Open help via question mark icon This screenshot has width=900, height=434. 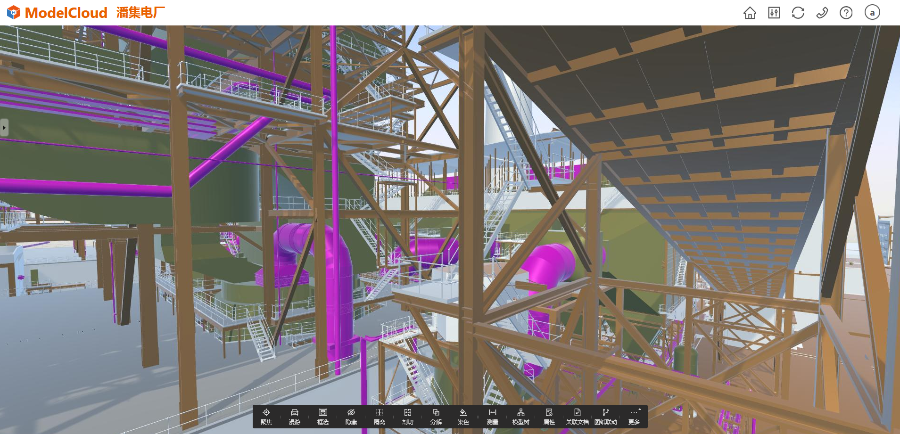(846, 13)
